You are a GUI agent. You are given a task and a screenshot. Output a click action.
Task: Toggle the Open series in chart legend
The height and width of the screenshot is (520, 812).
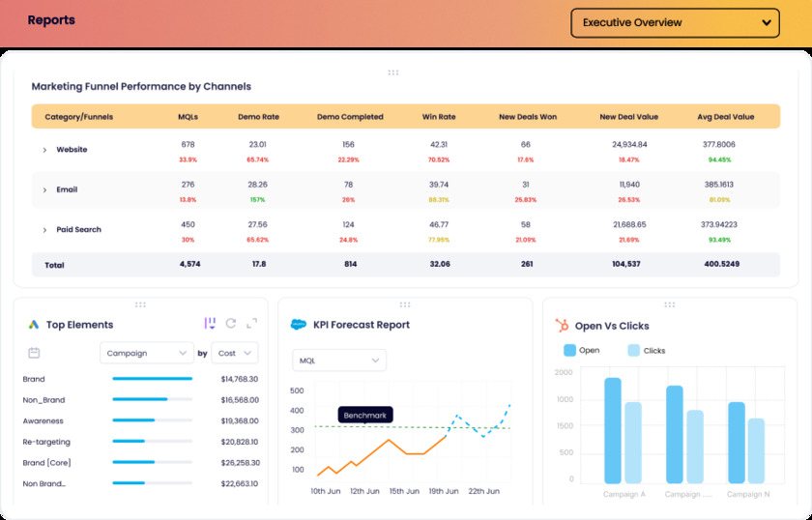(569, 351)
